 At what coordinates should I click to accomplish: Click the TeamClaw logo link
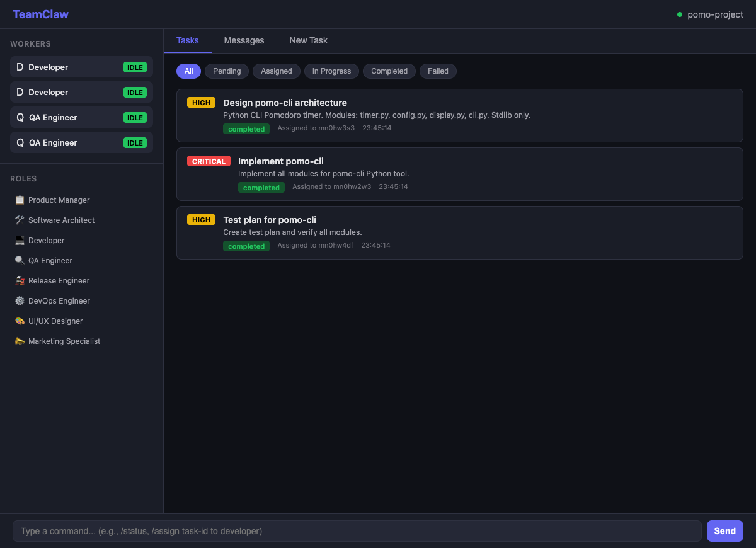[x=40, y=14]
